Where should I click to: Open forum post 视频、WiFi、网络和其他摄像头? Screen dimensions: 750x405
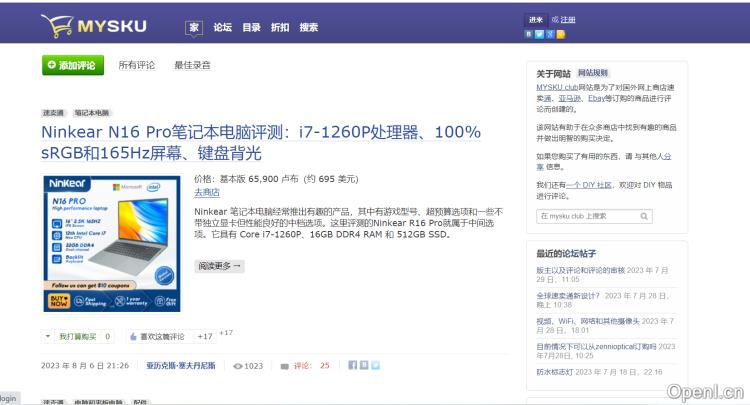coord(588,321)
